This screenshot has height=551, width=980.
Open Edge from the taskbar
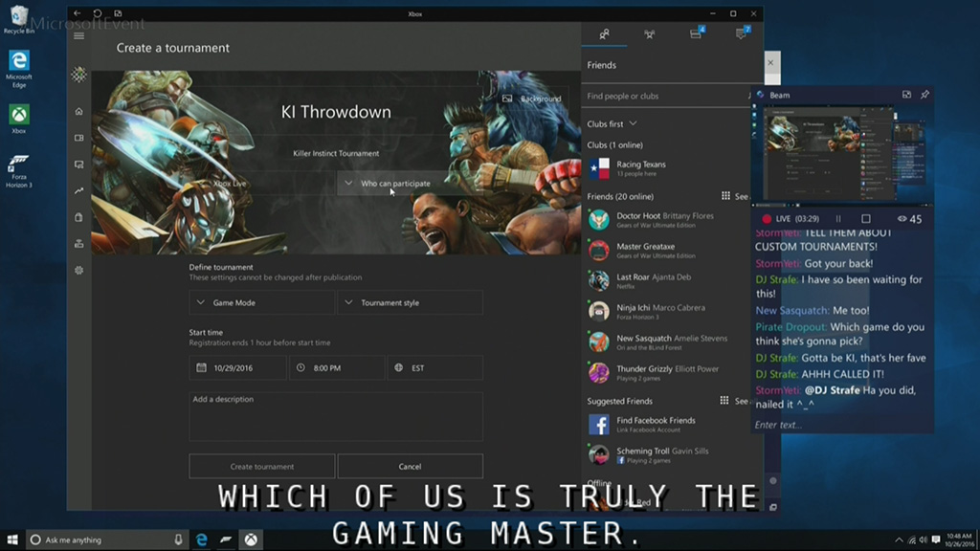pyautogui.click(x=201, y=540)
